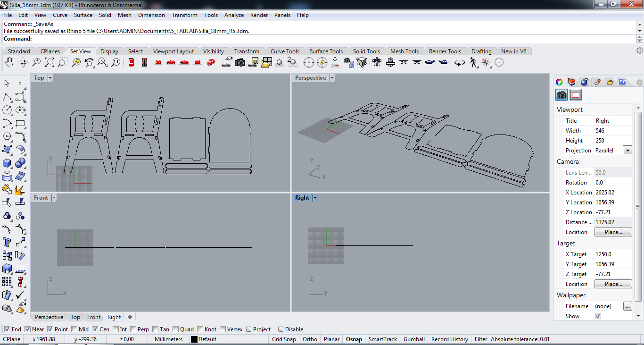Image resolution: width=644 pixels, height=345 pixels.
Task: Open the Right viewport title dropdown
Action: coord(315,198)
